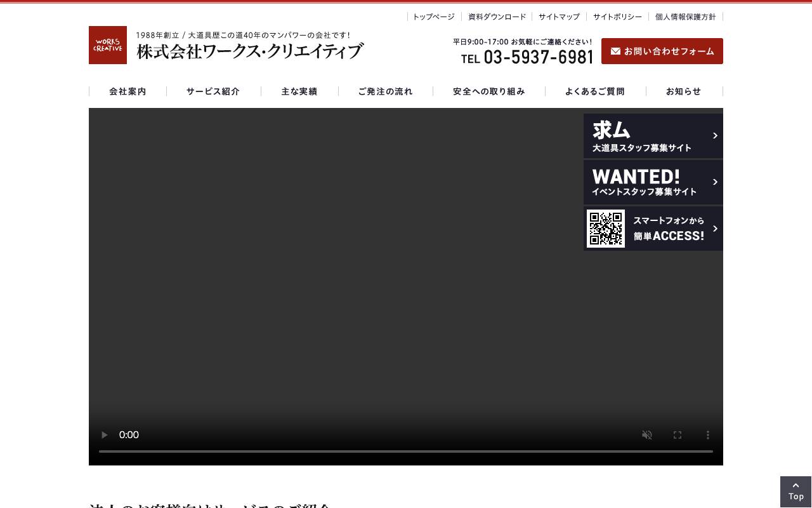The image size is (812, 508).
Task: Click the phone number 03-5937-6981
Action: [x=539, y=57]
